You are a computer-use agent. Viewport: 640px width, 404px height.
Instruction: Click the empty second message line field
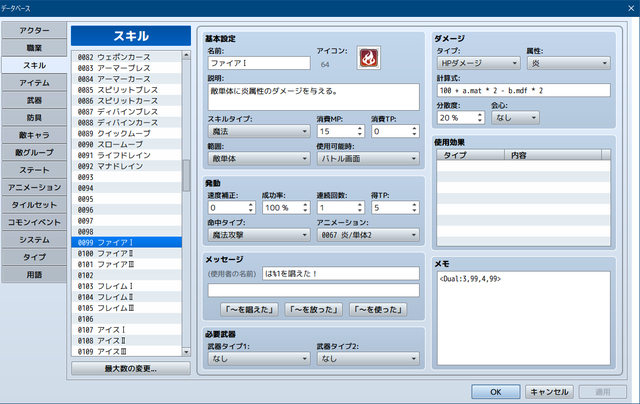pyautogui.click(x=313, y=290)
